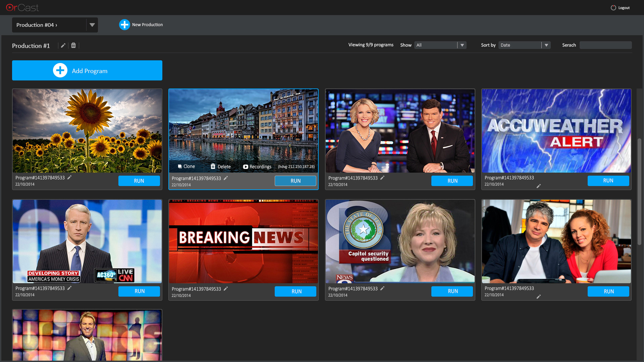Viewport: 644px width, 362px height.
Task: Select the Capitol security questioned thumbnail
Action: point(400,241)
